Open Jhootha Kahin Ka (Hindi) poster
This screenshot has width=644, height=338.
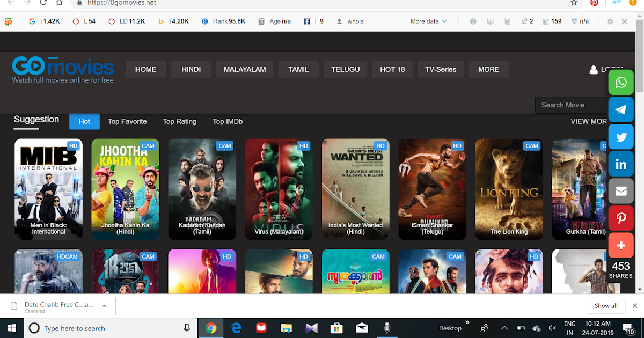(x=125, y=189)
